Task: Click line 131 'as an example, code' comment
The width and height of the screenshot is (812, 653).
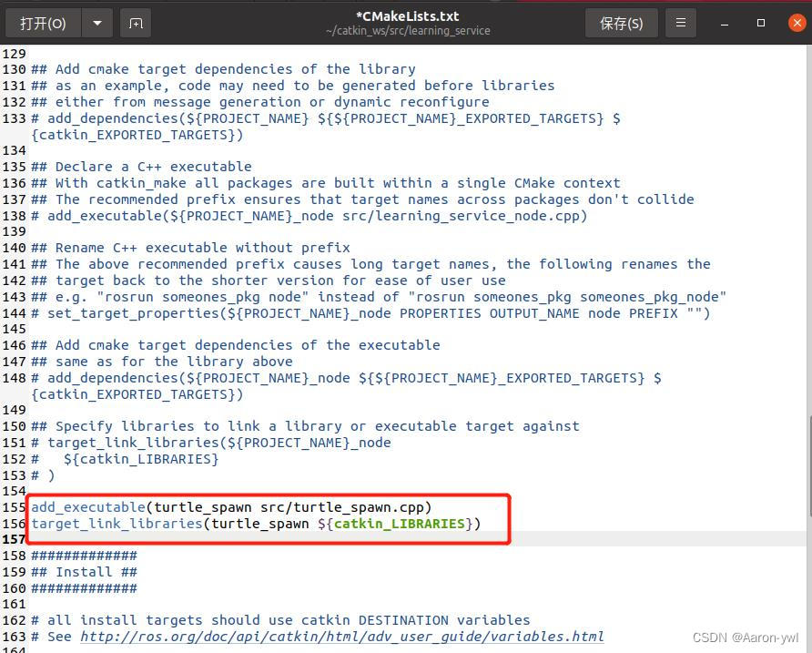Action: tap(292, 86)
